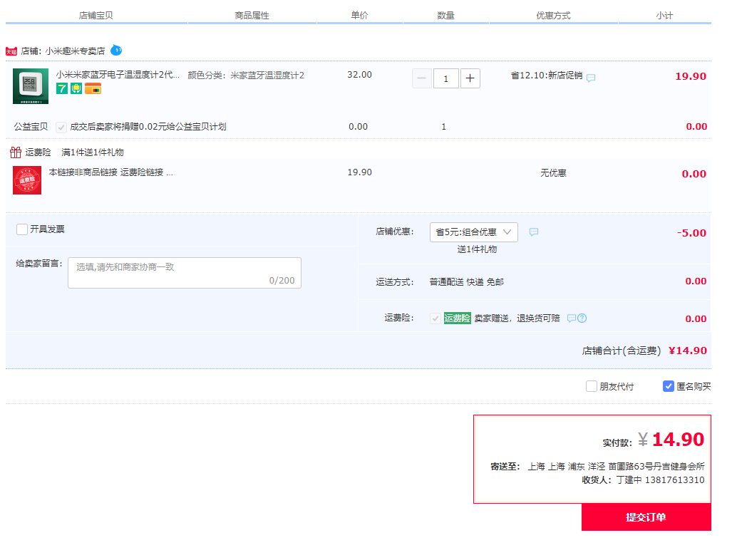The width and height of the screenshot is (737, 560).
Task: Submit the order with 提交订单
Action: point(646,517)
